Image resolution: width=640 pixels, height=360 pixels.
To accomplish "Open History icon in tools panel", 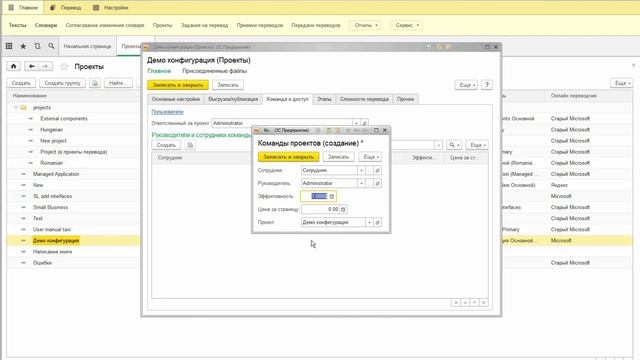I will point(37,46).
